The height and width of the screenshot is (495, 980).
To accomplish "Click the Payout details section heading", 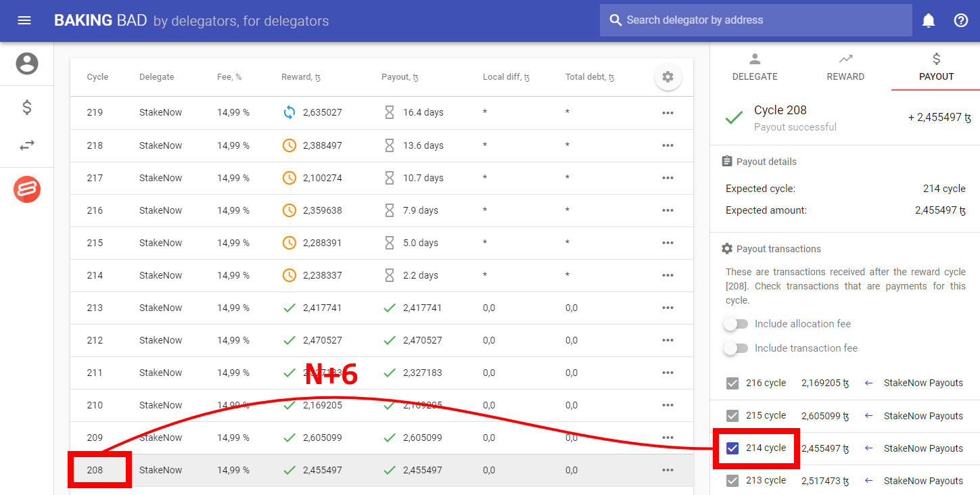I will tap(766, 162).
